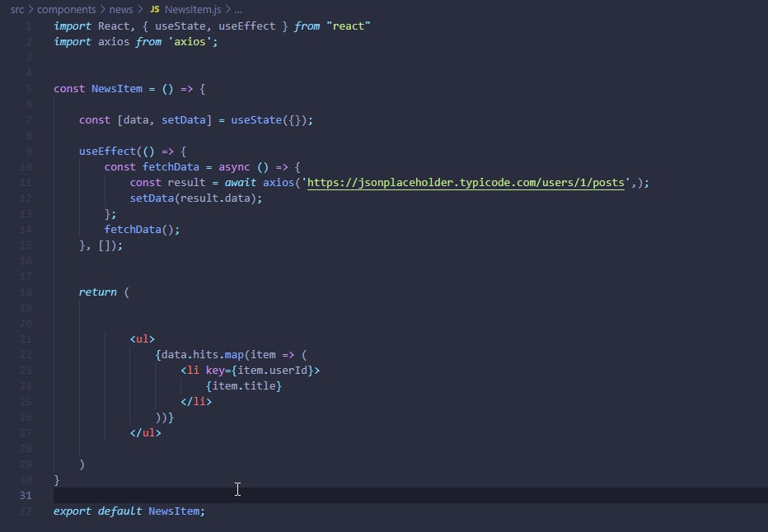
Task: Click the 'fetchData();' call line
Action: [x=142, y=230]
